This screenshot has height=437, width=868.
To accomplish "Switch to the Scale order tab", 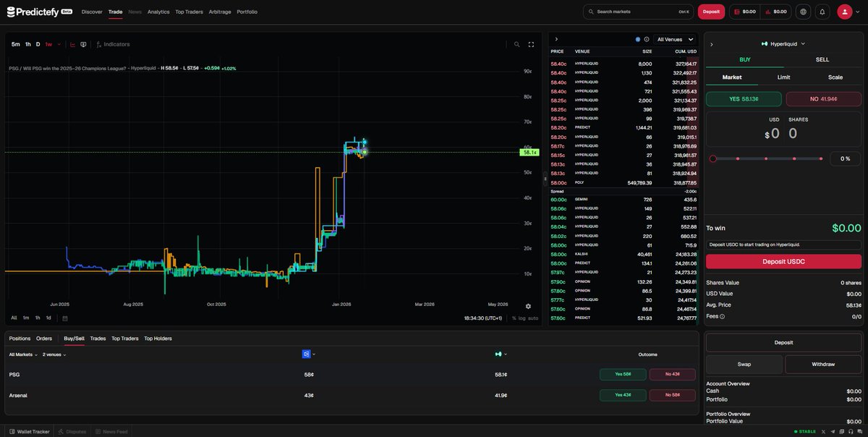I will coord(835,77).
